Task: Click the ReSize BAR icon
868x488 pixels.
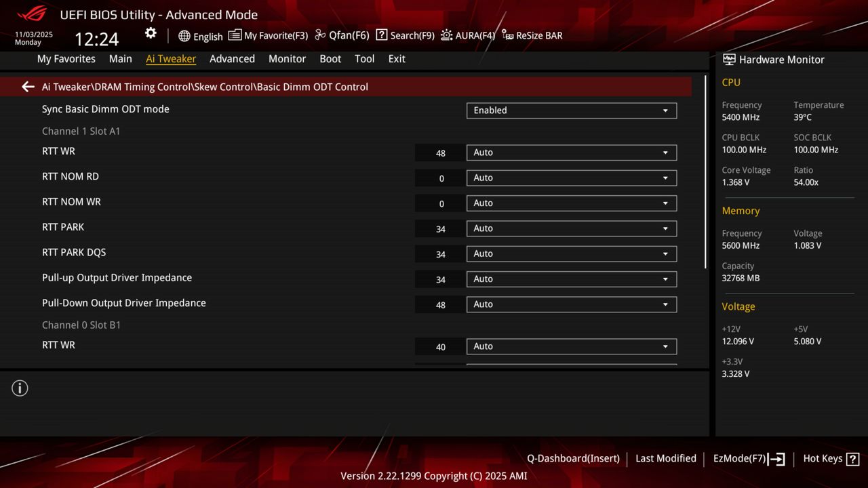Action: point(532,35)
